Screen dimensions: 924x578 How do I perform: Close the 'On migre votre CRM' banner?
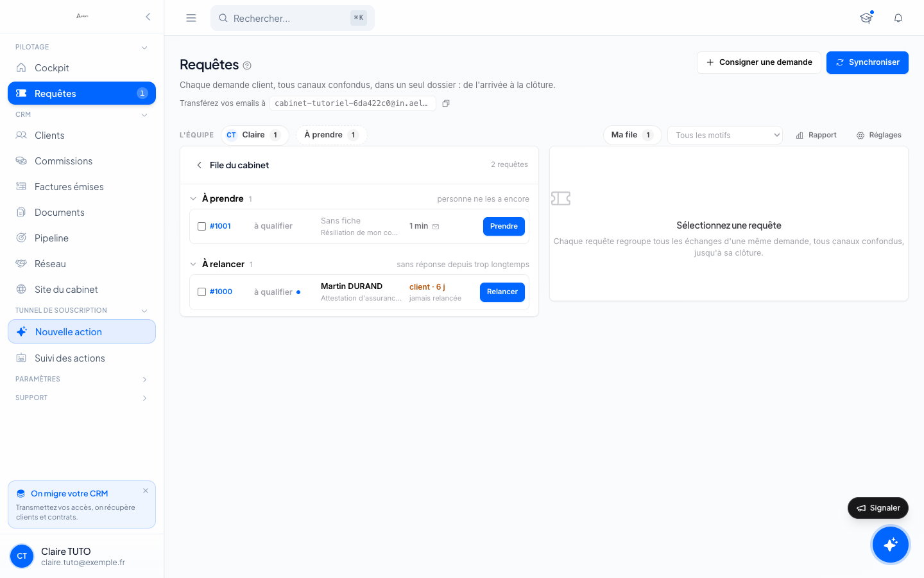pos(146,491)
